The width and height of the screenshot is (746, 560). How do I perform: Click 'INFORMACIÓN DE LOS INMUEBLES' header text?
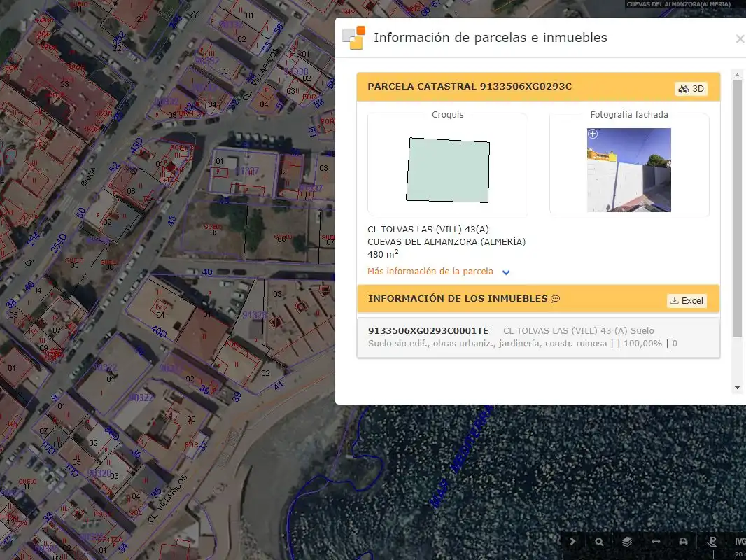point(458,299)
